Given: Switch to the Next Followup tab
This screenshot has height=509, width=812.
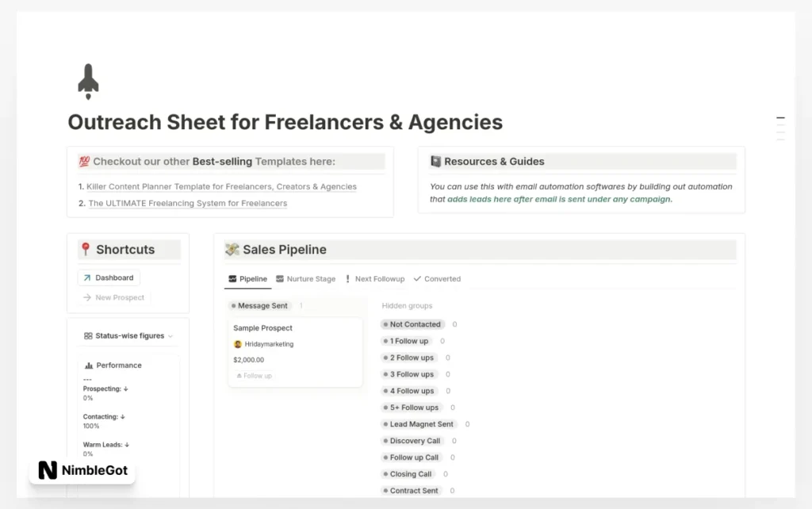Looking at the screenshot, I should [x=375, y=278].
